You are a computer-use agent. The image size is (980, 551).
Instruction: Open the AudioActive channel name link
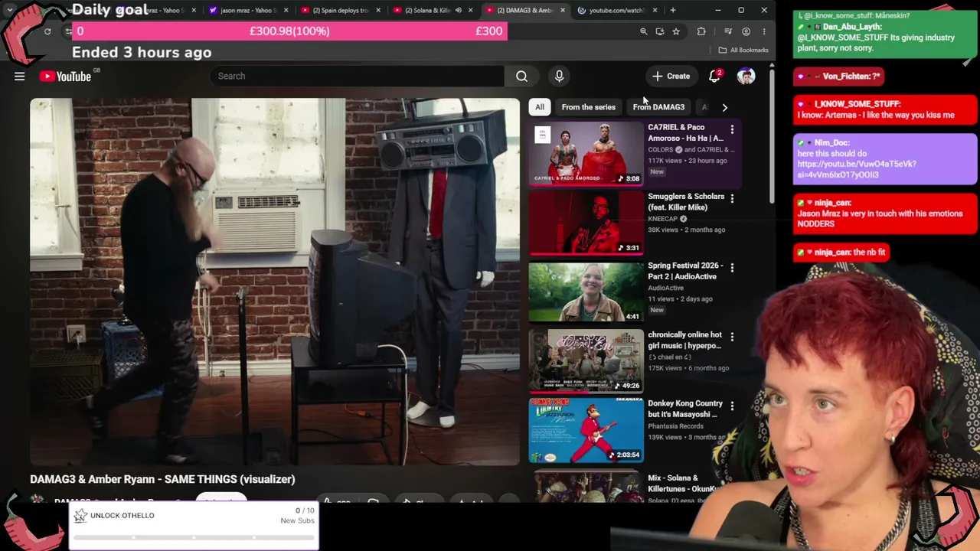coord(666,288)
